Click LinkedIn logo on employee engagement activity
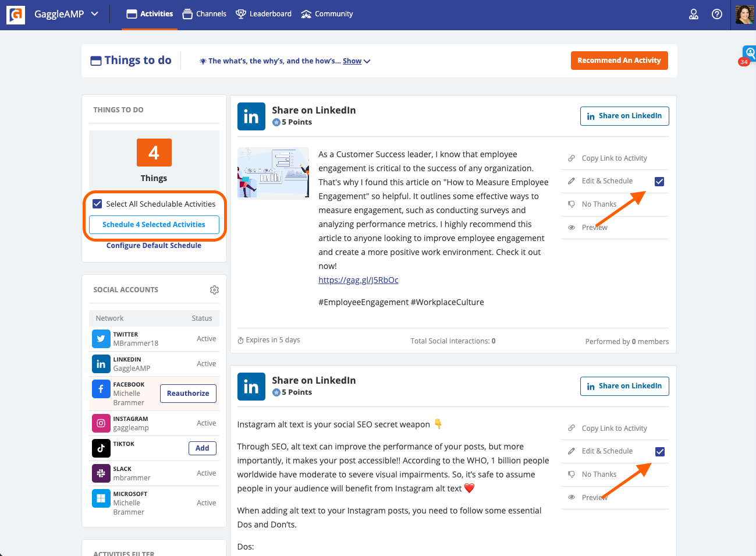 [251, 116]
